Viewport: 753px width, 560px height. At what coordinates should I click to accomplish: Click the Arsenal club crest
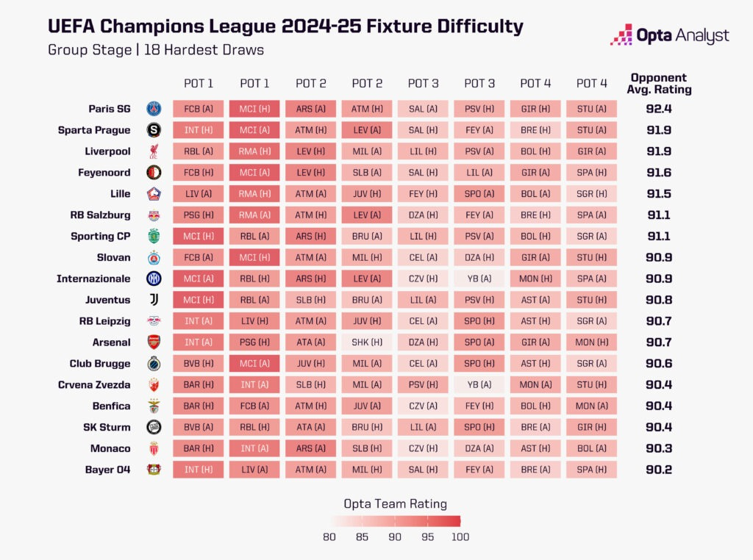154,342
